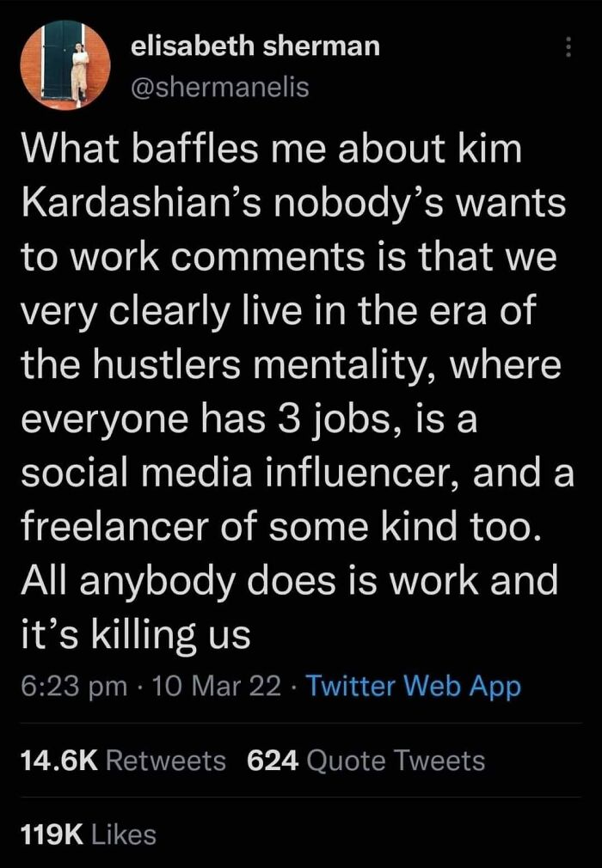Open profile via the elisabeth sherman name
The image size is (602, 868).
(255, 46)
